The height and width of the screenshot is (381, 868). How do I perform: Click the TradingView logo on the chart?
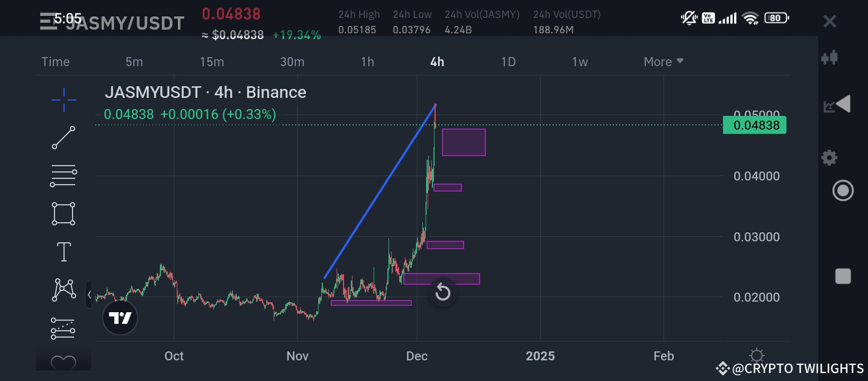tap(120, 317)
